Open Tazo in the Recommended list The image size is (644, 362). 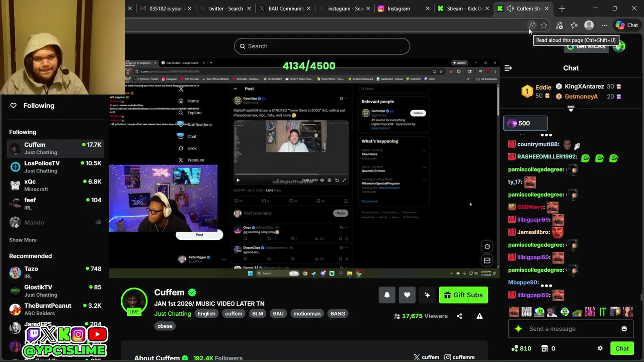coord(55,273)
